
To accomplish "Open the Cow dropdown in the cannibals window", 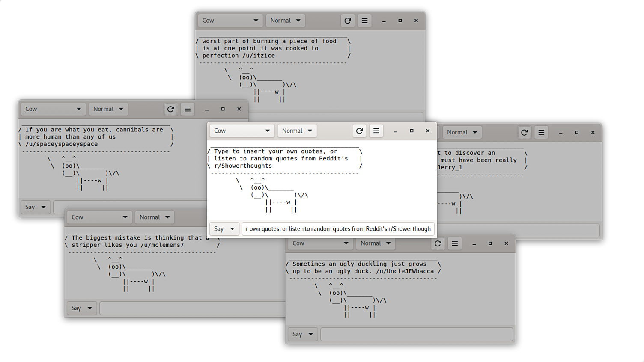I will (x=53, y=109).
